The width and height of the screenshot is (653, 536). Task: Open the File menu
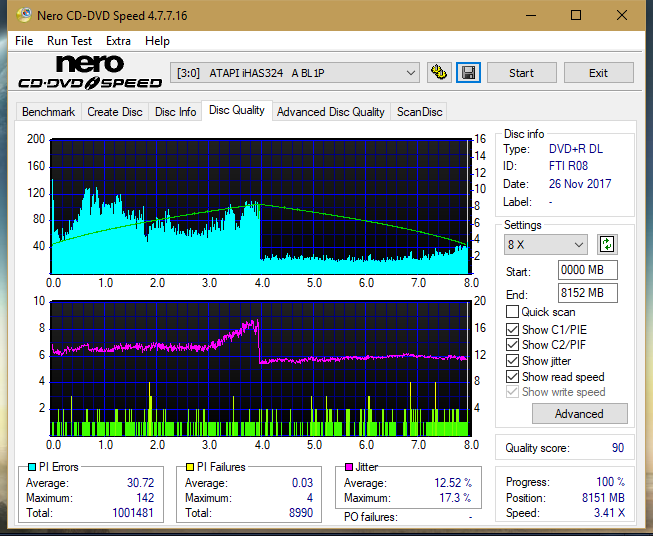pos(24,41)
